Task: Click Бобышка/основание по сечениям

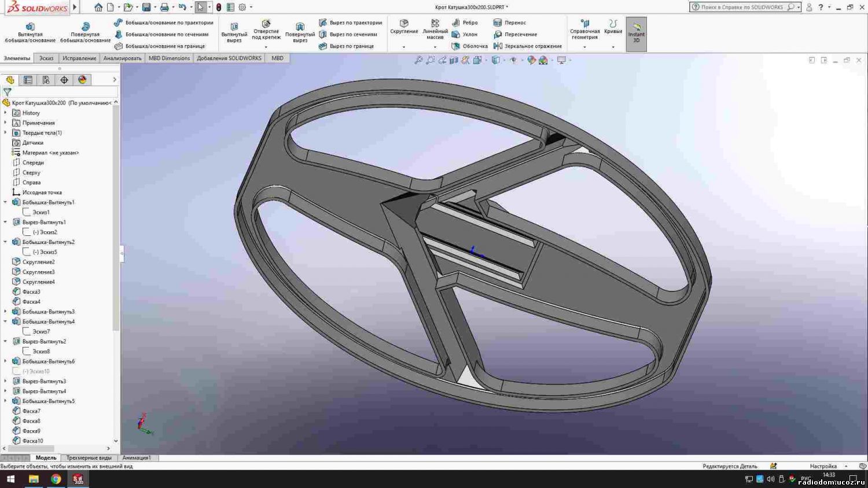Action: [x=161, y=34]
